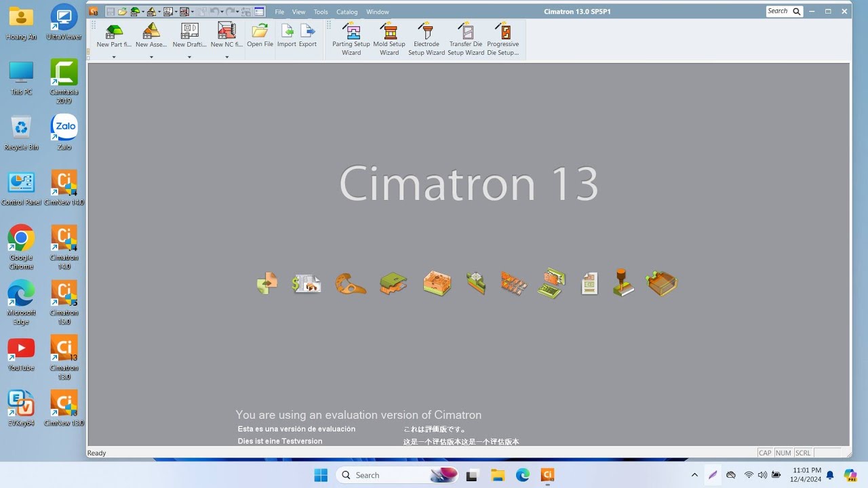The height and width of the screenshot is (488, 868).
Task: Expand the New Drafting dropdown arrow
Action: pyautogui.click(x=189, y=57)
